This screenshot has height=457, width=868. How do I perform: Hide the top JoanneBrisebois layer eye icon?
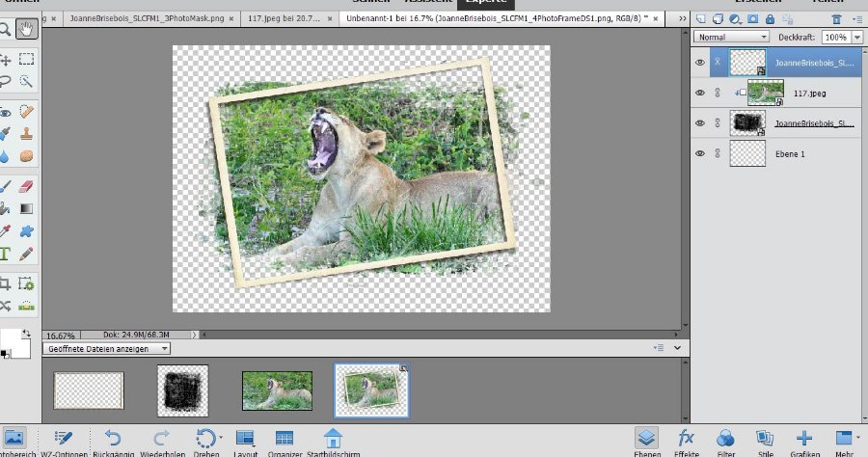pyautogui.click(x=700, y=62)
